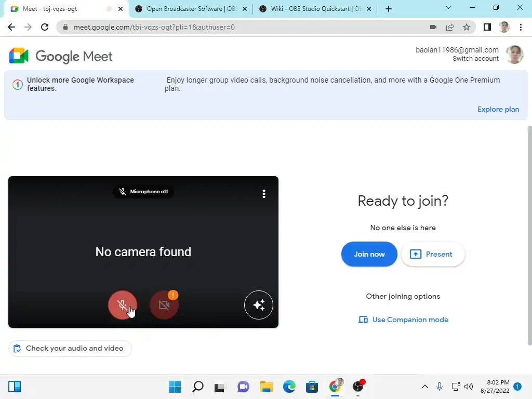Open notification badge in taskbar corner
Image resolution: width=532 pixels, height=399 pixels.
pyautogui.click(x=517, y=387)
